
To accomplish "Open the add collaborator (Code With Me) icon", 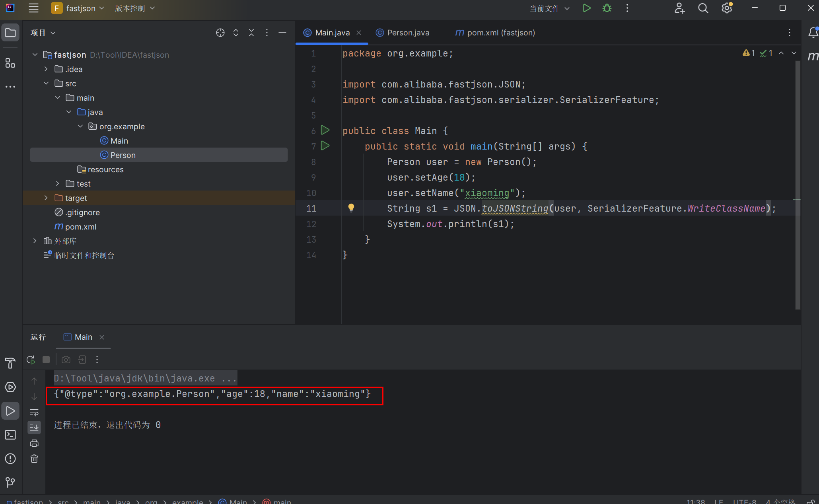I will pyautogui.click(x=679, y=8).
